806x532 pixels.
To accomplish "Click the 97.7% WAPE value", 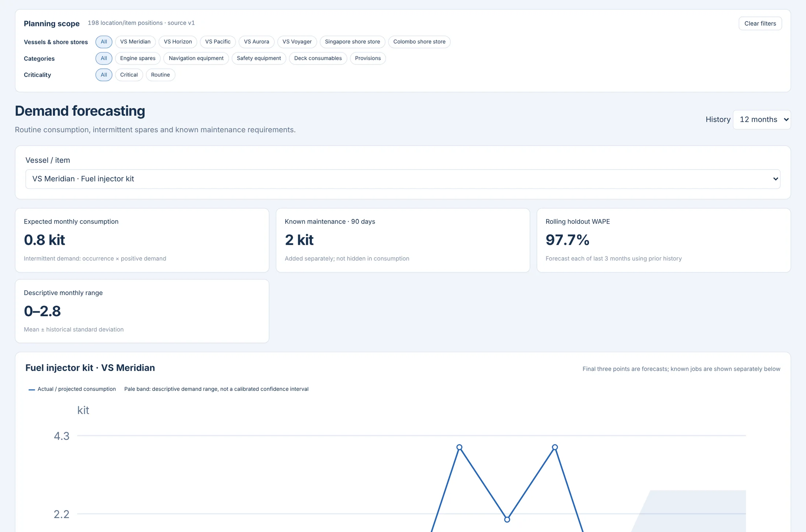I will click(567, 240).
